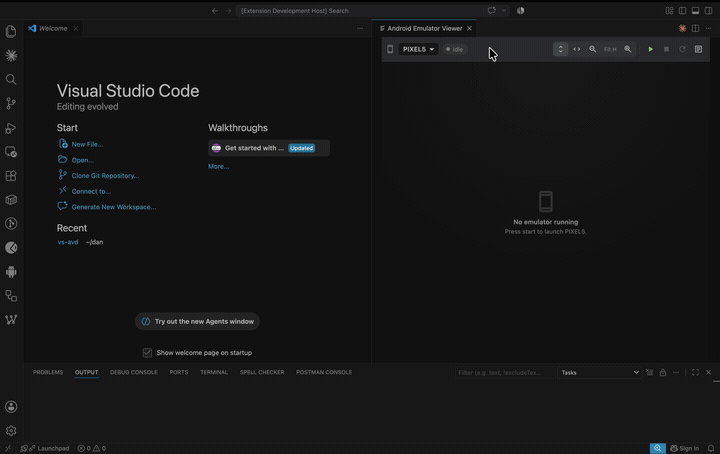
Task: Click the emulator restart icon
Action: click(682, 49)
